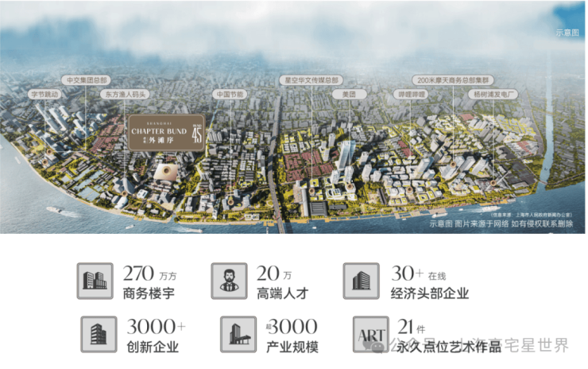Image resolution: width=588 pixels, height=369 pixels.
Task: Select the 中国节能 map label
Action: click(x=230, y=94)
